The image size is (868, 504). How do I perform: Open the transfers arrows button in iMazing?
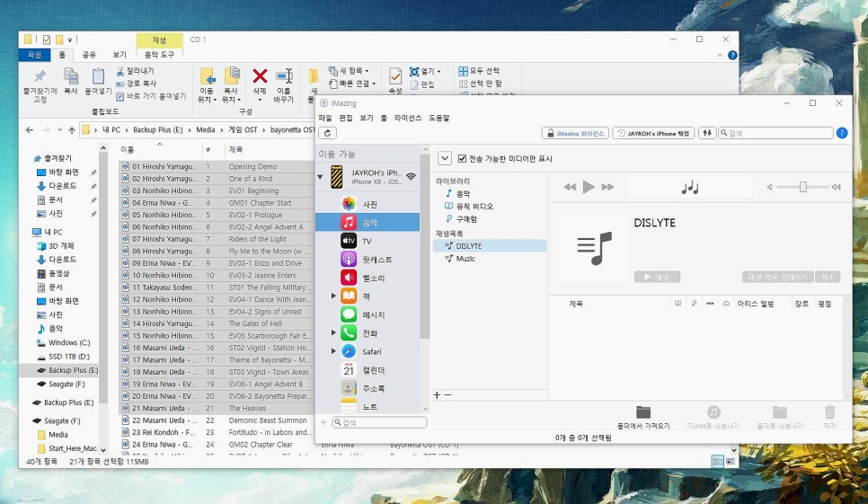(706, 133)
